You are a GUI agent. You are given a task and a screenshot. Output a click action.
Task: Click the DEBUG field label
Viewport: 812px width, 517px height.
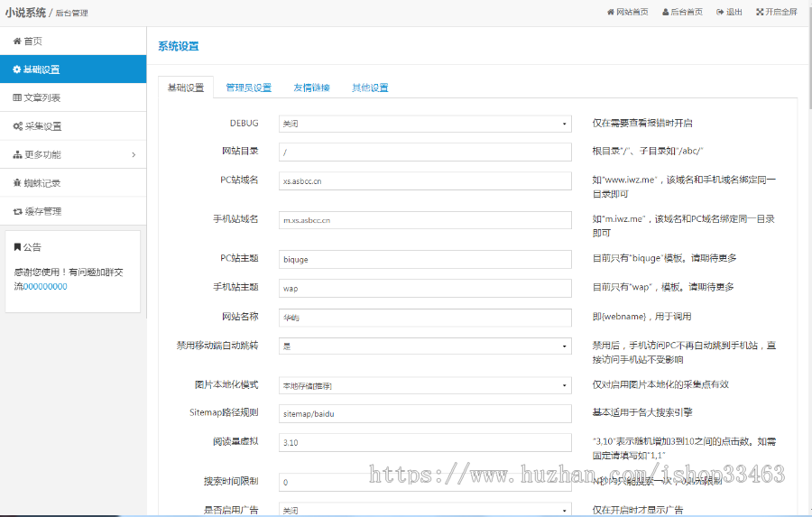click(x=244, y=124)
